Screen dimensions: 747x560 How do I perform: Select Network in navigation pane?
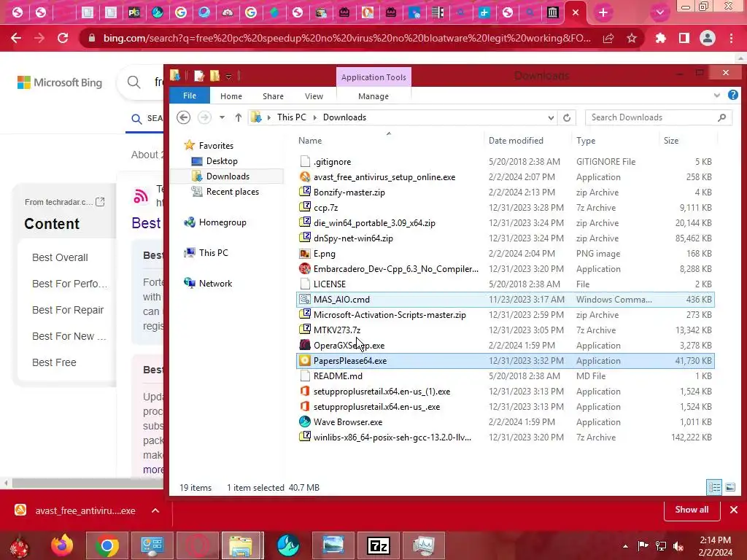point(215,284)
